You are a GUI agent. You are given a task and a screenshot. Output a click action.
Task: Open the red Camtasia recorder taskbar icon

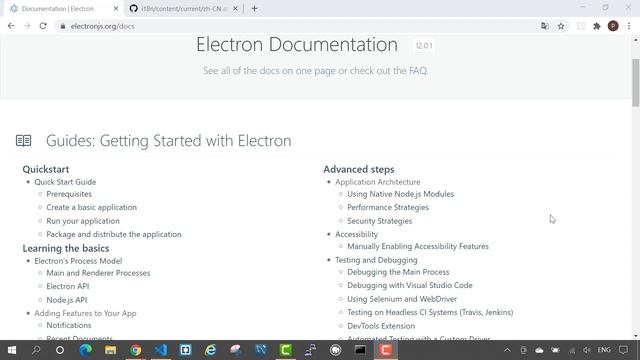[x=386, y=350]
